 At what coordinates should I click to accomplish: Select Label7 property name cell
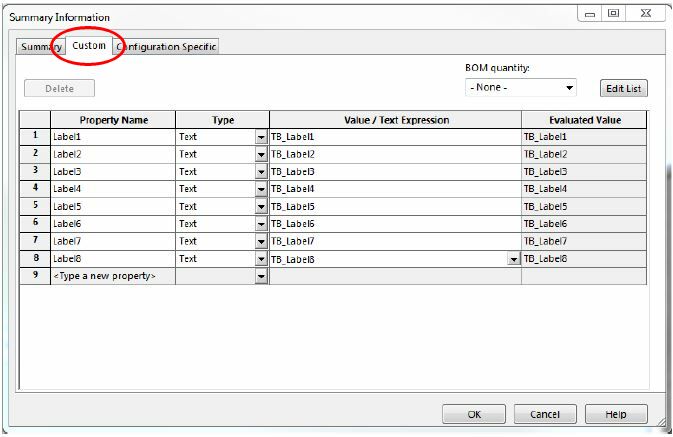(x=113, y=241)
